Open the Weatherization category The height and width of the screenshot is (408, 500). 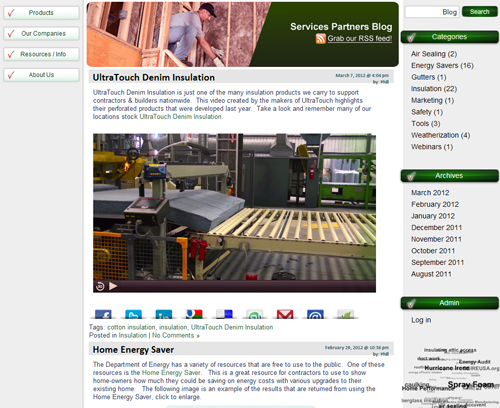coord(440,135)
